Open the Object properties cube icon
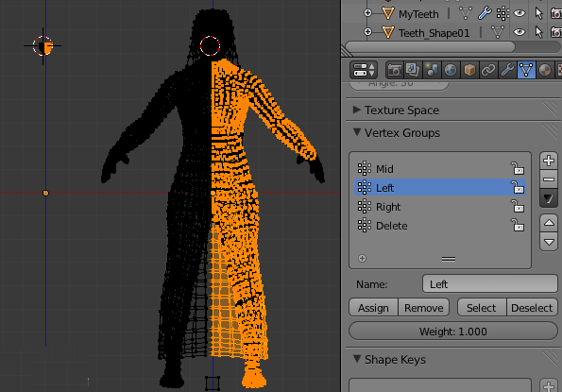The image size is (562, 392). [469, 70]
